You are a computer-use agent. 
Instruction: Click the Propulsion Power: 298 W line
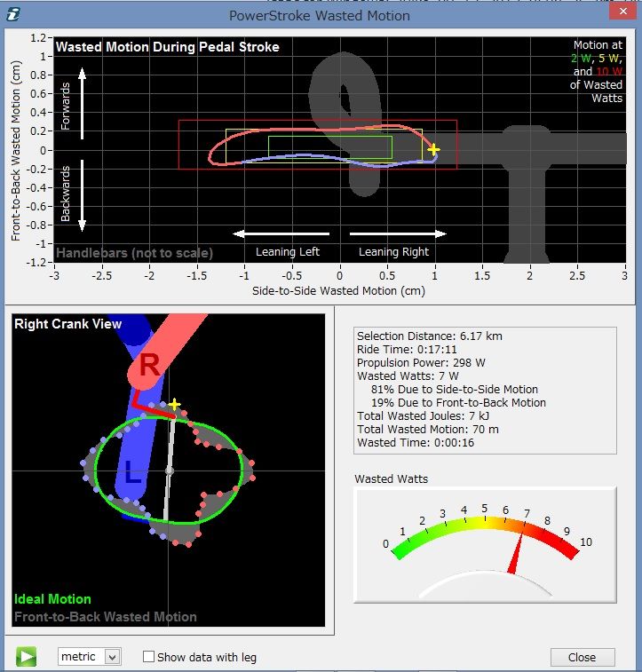[421, 362]
